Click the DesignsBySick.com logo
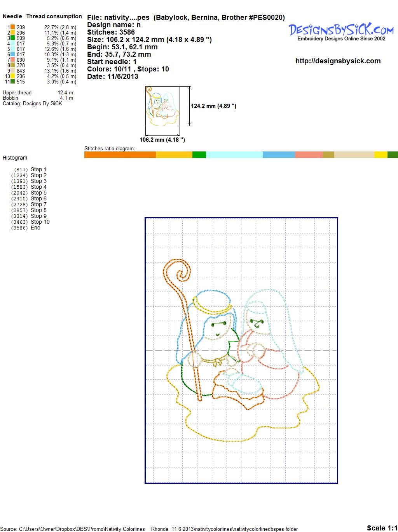 pos(341,31)
